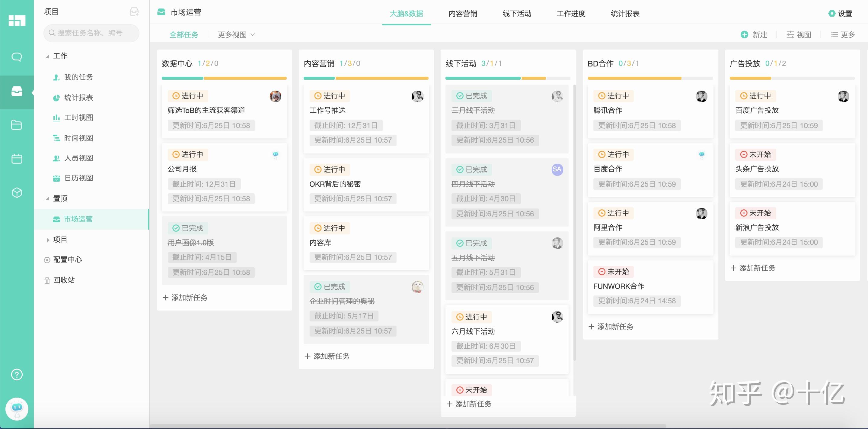Image resolution: width=868 pixels, height=429 pixels.
Task: Open the chat icon in the left rail
Action: point(16,57)
